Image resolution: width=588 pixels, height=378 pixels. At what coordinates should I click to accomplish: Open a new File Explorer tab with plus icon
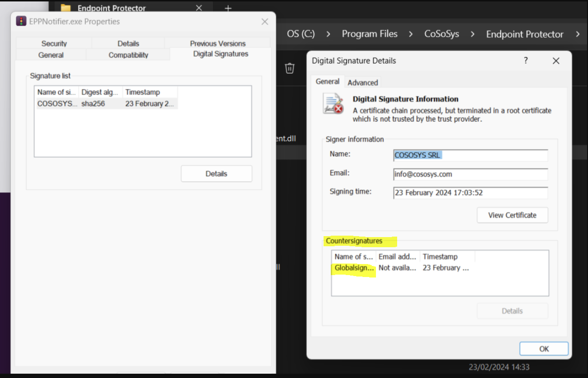[x=227, y=8]
